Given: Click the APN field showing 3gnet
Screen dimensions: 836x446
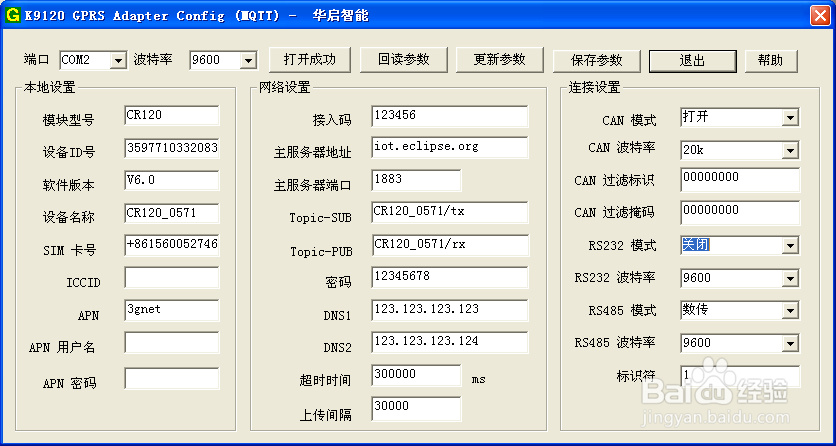Looking at the screenshot, I should pos(172,311).
